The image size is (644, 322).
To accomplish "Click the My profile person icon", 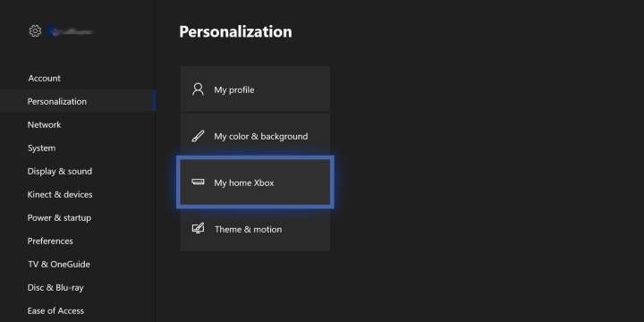I will coord(198,89).
